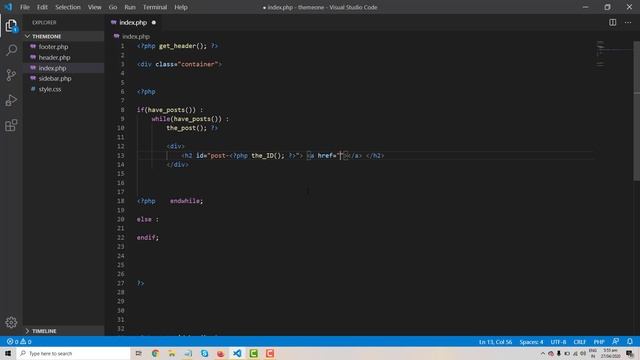The width and height of the screenshot is (640, 360).
Task: Click Ln 13, Col 56 in status bar
Action: (x=495, y=342)
